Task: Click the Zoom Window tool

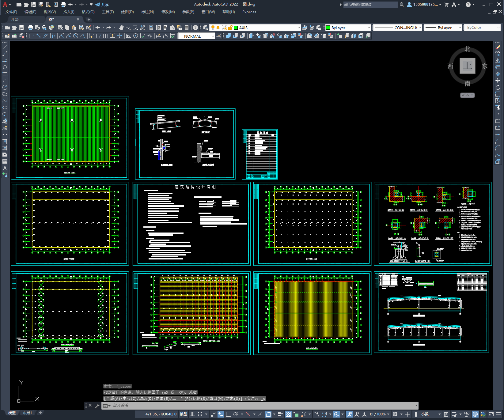Action: [135, 28]
